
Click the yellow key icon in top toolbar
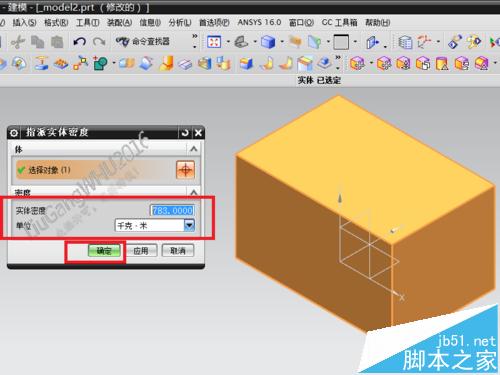click(474, 42)
